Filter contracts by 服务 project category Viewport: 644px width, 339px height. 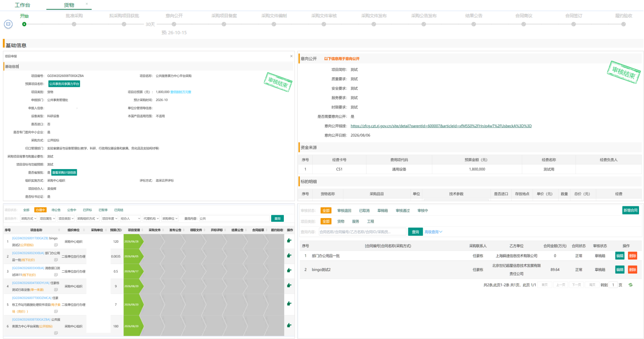[356, 221]
